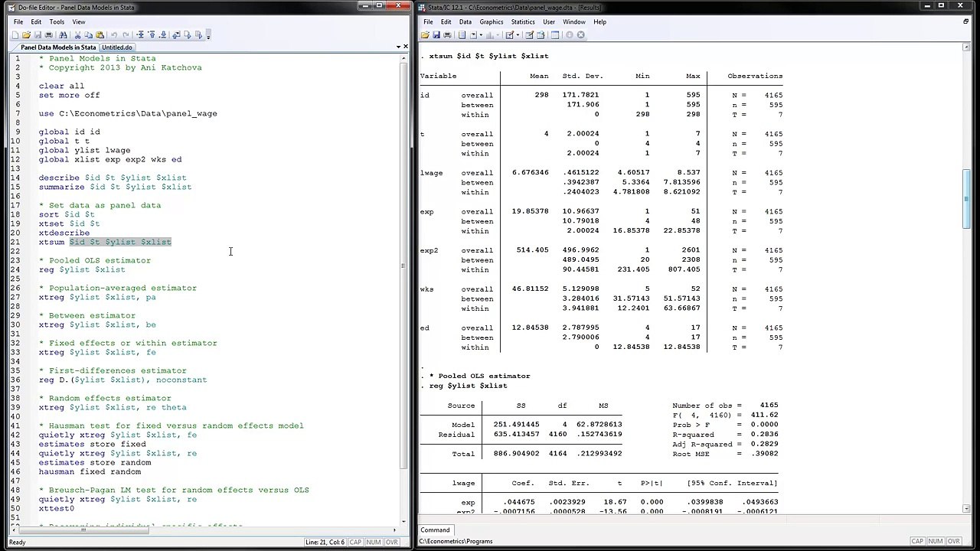Click the Log begin icon in the Stata toolbar
This screenshot has width=980, height=551.
pos(462,34)
